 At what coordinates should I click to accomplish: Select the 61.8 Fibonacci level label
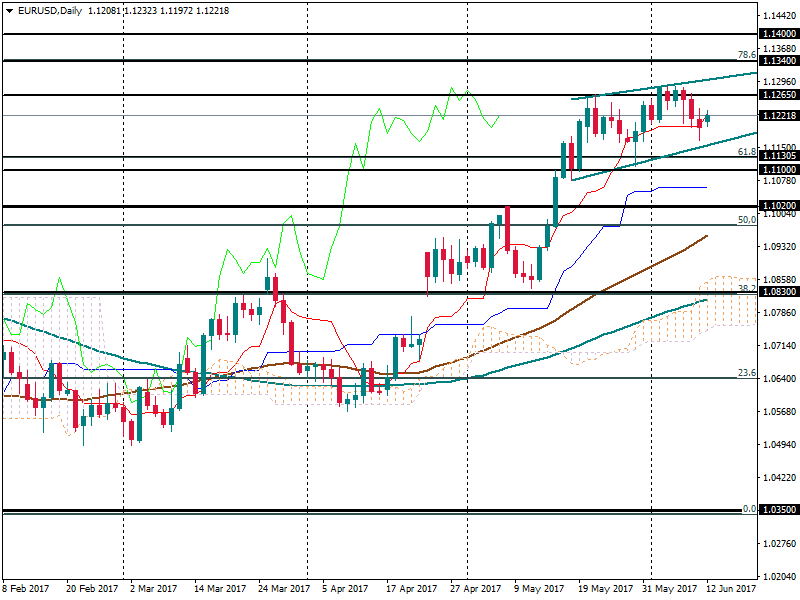click(x=745, y=152)
